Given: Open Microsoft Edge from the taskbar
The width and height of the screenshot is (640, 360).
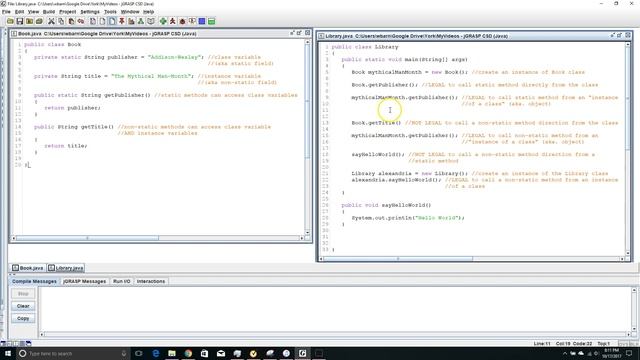Looking at the screenshot, I should click(x=156, y=353).
